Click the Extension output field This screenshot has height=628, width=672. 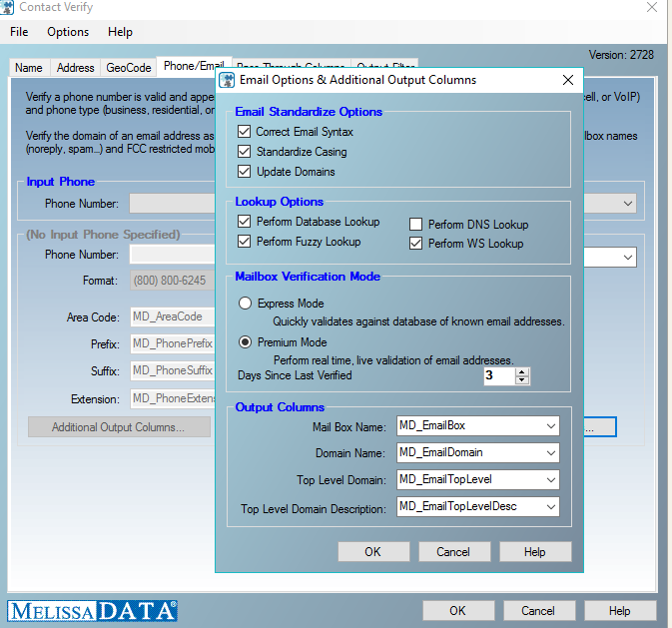[173, 398]
